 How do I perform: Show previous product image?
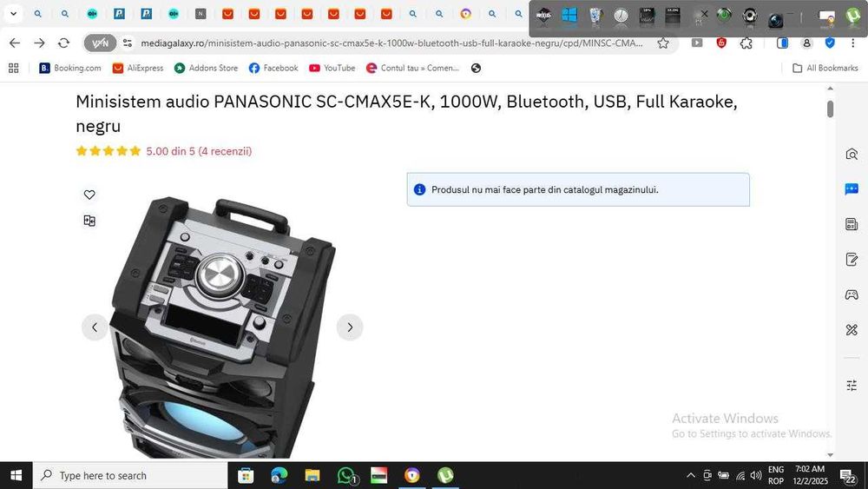(x=95, y=327)
